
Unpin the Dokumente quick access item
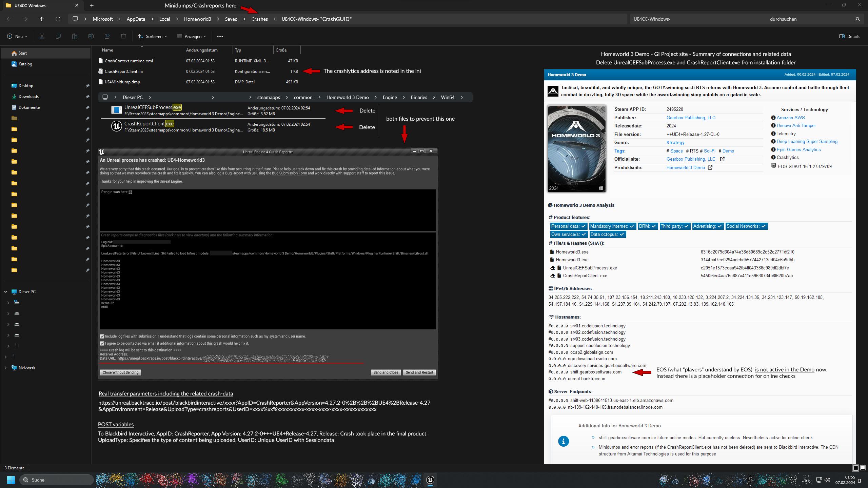coord(87,107)
